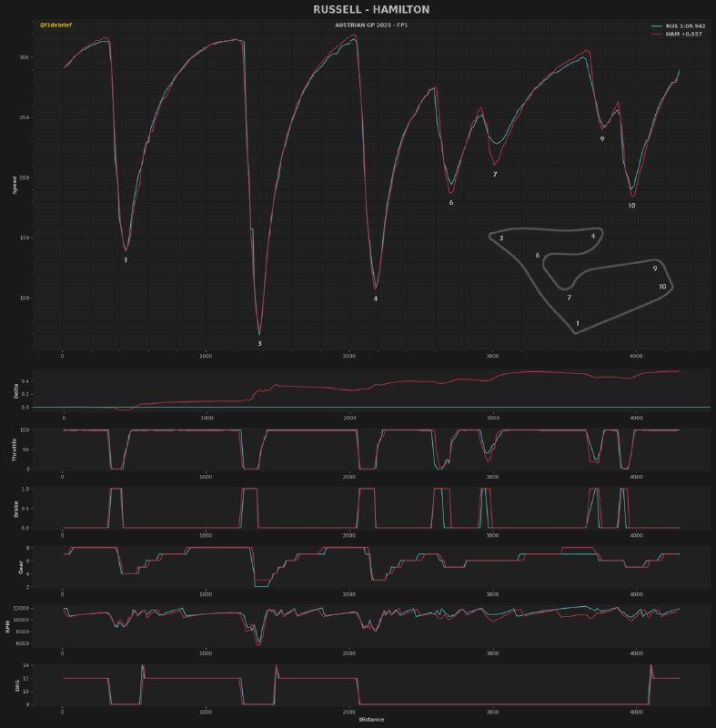The height and width of the screenshot is (728, 716).
Task: Click corner label '10' under the speed trace
Action: (632, 206)
